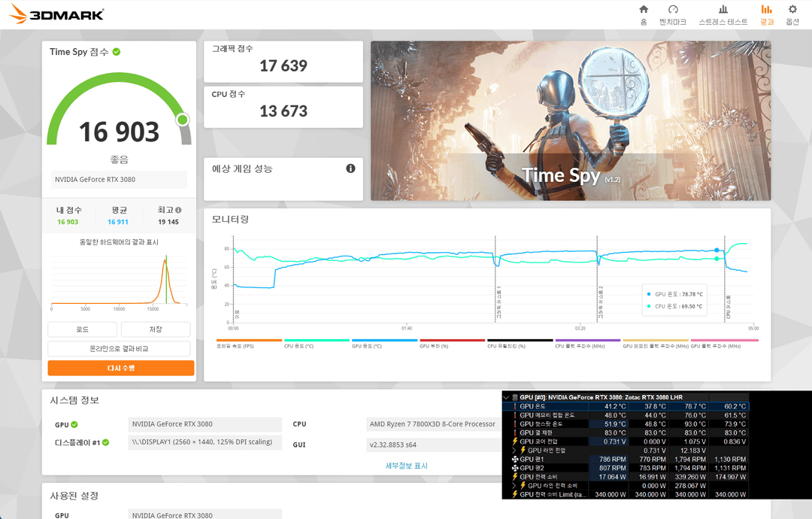Click the Time Spy artwork image
This screenshot has width=812, height=519.
[570, 120]
